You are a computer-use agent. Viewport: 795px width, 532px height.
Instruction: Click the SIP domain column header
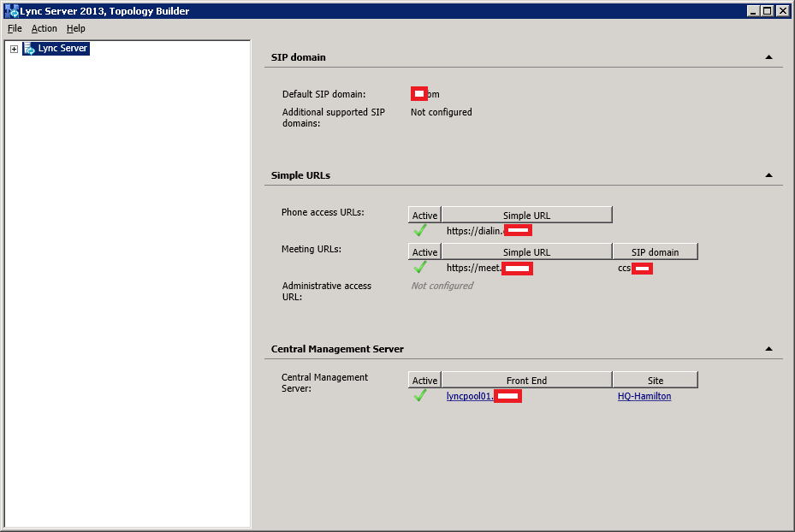click(x=655, y=251)
